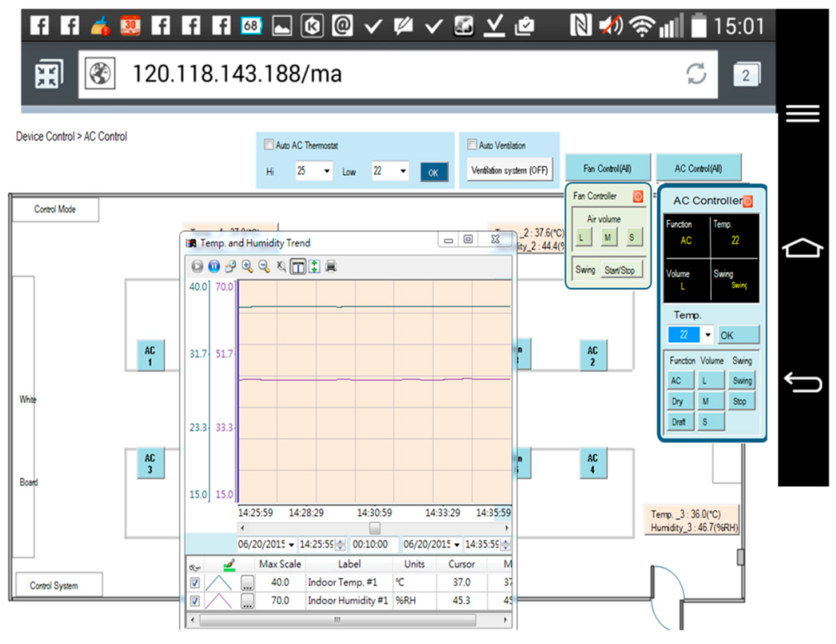Toggle the cursor line display icon

tap(298, 266)
